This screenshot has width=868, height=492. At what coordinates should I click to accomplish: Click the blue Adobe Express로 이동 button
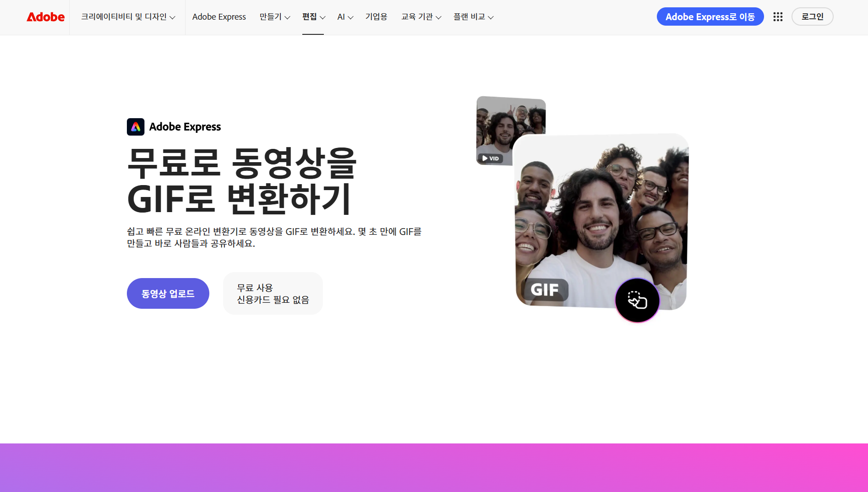pos(710,16)
